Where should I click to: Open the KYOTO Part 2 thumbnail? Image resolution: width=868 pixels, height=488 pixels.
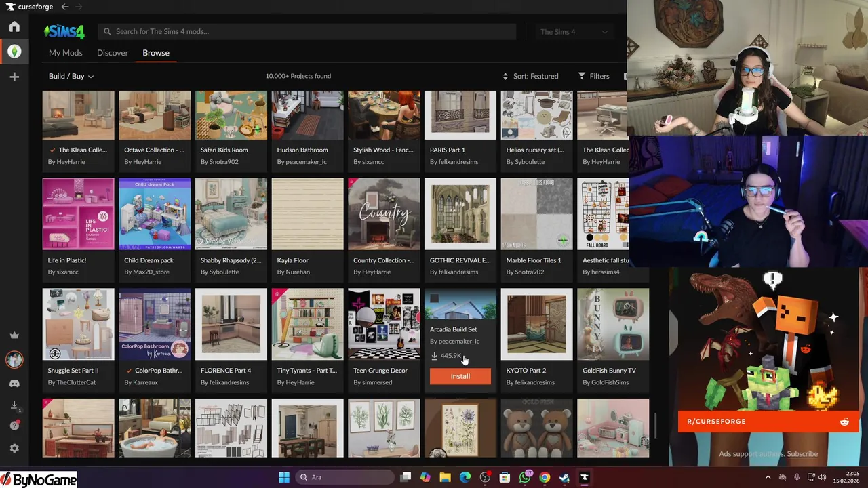(x=536, y=324)
